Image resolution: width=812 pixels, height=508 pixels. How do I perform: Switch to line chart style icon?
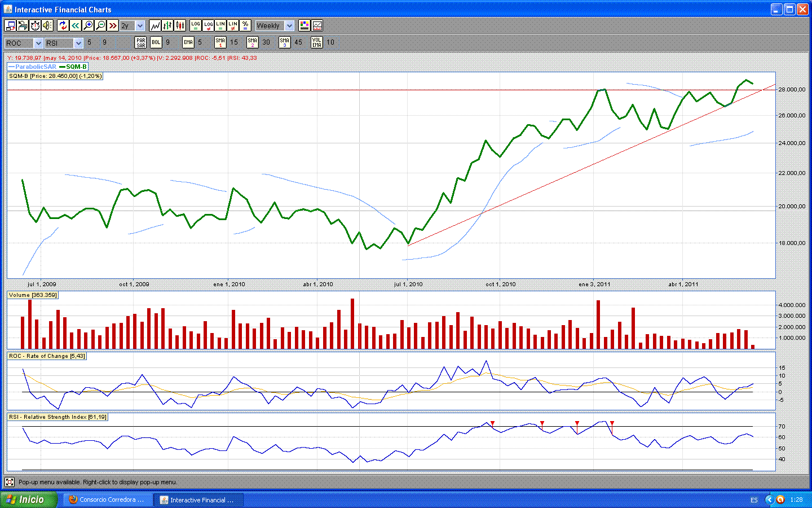point(155,25)
